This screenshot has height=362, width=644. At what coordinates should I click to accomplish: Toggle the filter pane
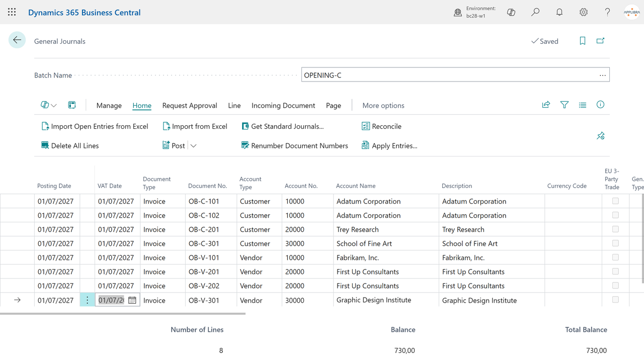pyautogui.click(x=565, y=105)
